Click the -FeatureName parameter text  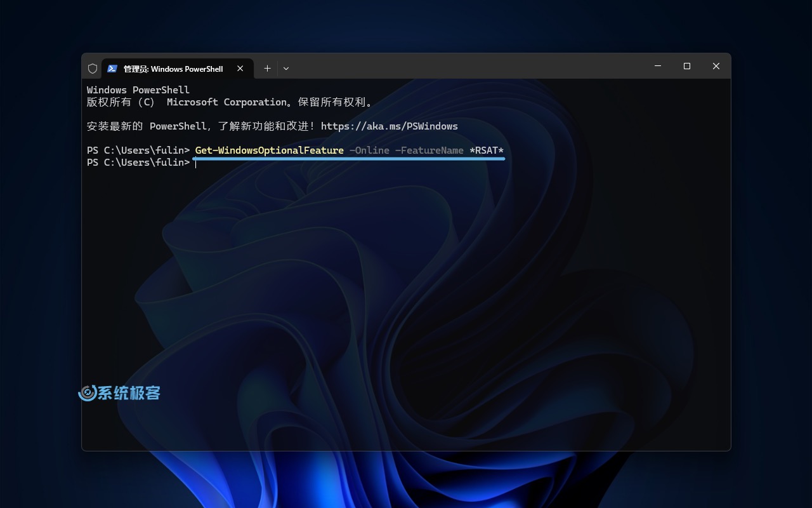[429, 150]
